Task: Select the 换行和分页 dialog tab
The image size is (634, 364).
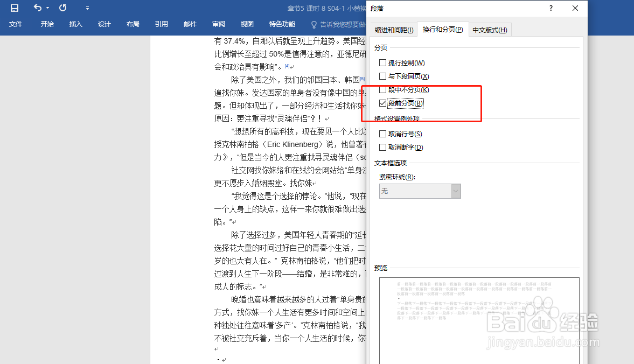Action: [443, 30]
